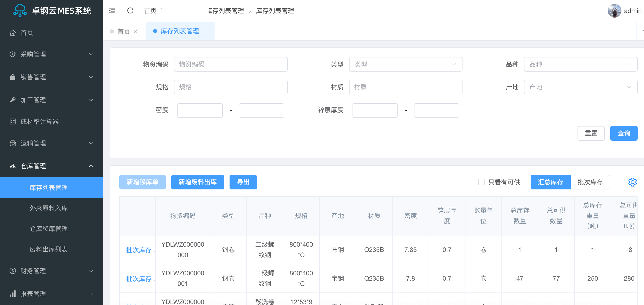The width and height of the screenshot is (644, 305).
Task: Click the 首页 house icon in sidebar
Action: point(13,33)
